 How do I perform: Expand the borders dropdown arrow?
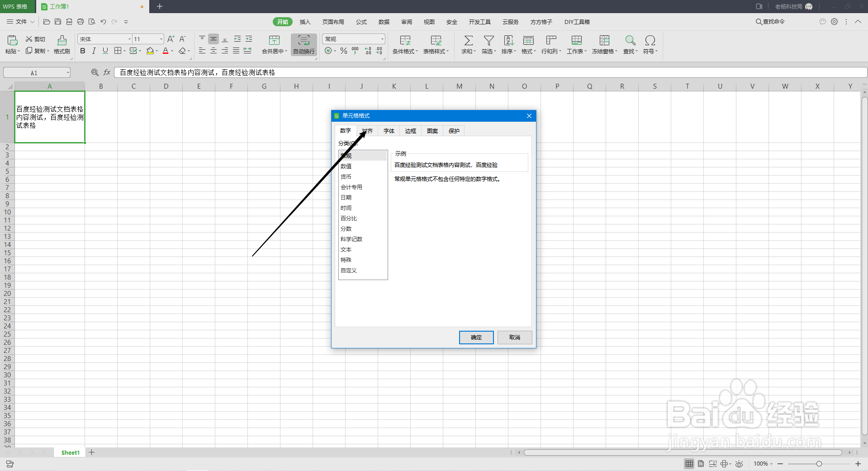coord(125,51)
